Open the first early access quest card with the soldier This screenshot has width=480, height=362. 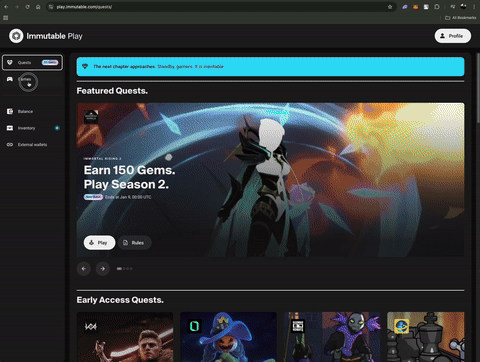pos(125,337)
